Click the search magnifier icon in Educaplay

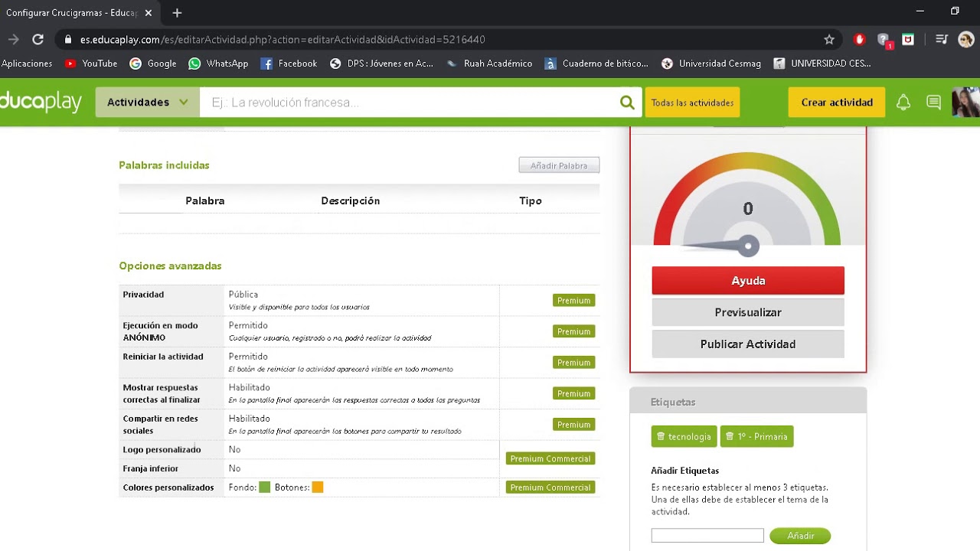[x=627, y=103]
